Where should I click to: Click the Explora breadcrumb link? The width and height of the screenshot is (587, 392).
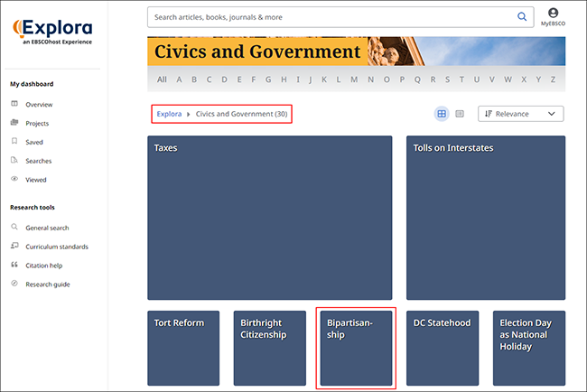pyautogui.click(x=169, y=114)
